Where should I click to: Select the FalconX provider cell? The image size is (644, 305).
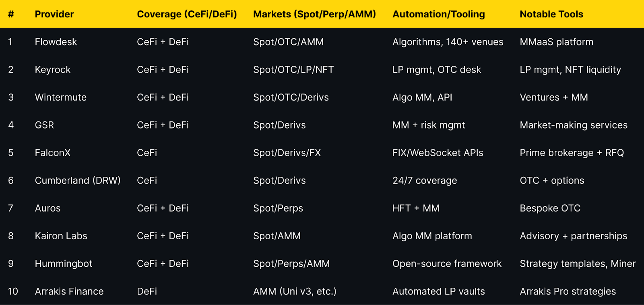(53, 153)
